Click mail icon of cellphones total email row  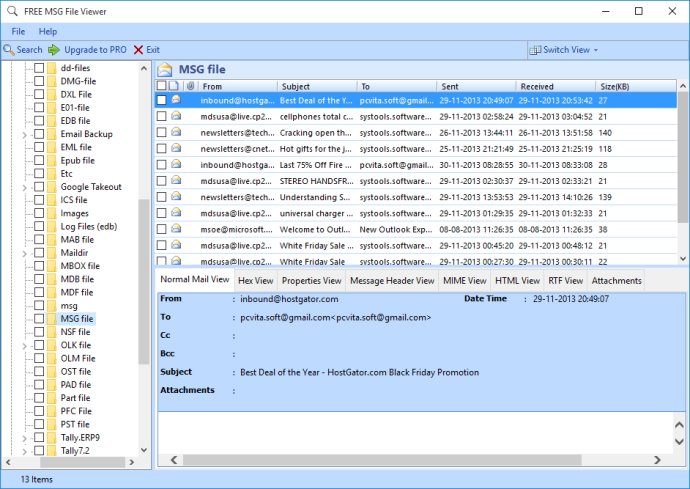(176, 116)
